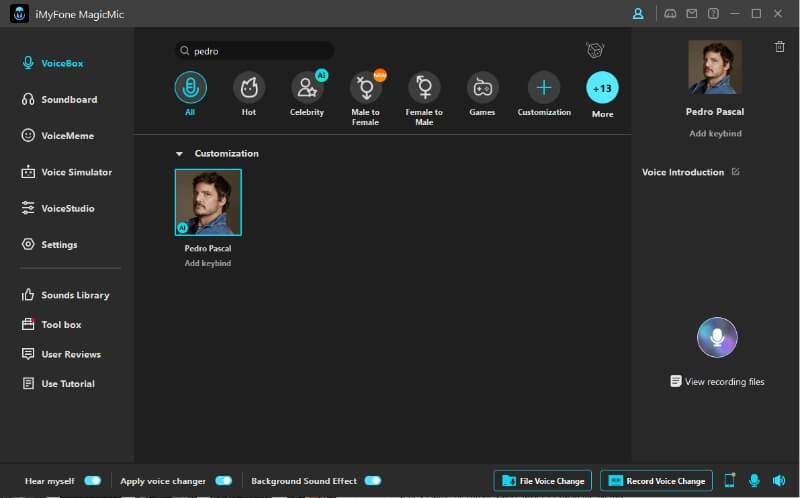Open Sounds Library
Screen dimensions: 800x498
point(65,295)
